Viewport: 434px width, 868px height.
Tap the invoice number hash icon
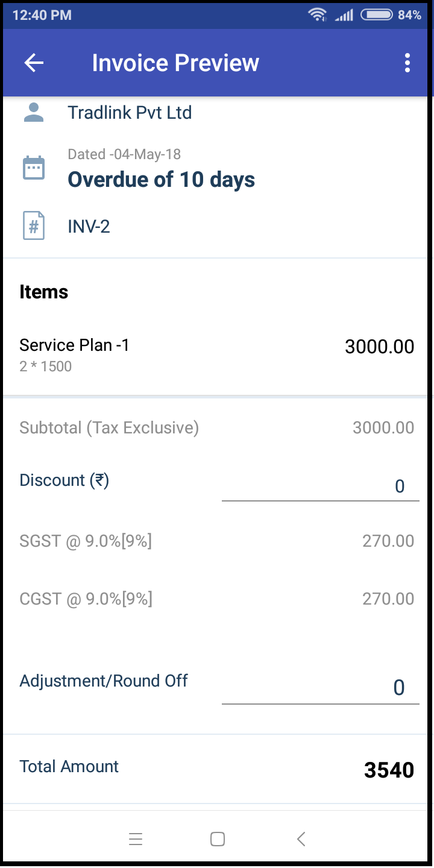coord(34,227)
